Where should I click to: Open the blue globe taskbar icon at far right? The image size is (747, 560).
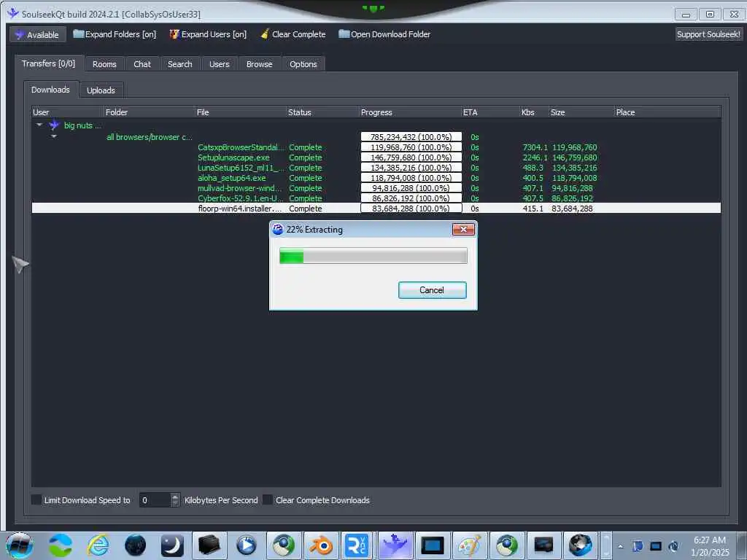580,545
